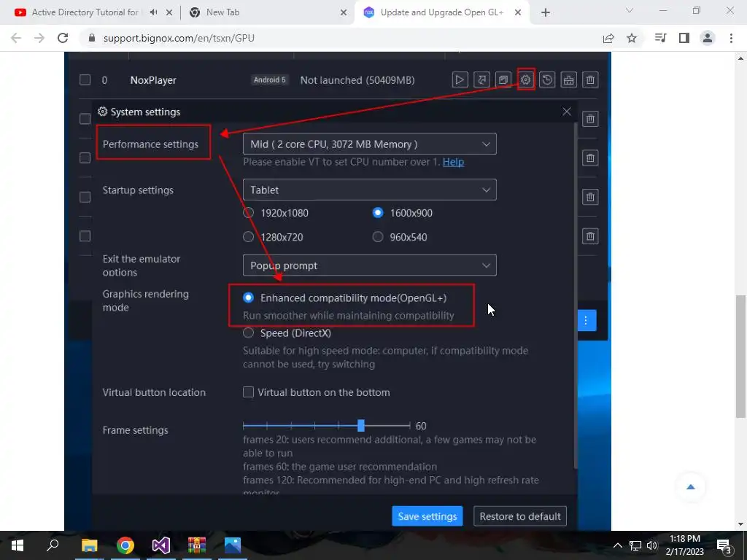Open Visual Studio from the taskbar
The image size is (747, 560).
161,545
